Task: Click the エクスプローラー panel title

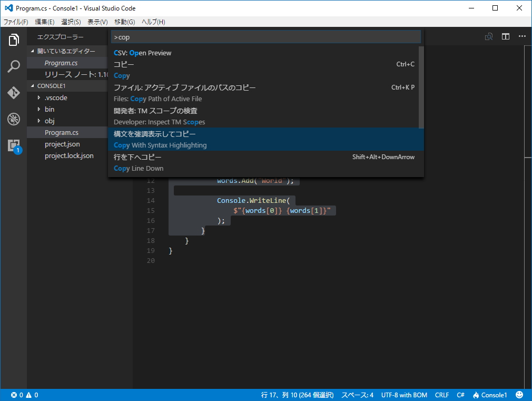Action: coord(60,37)
